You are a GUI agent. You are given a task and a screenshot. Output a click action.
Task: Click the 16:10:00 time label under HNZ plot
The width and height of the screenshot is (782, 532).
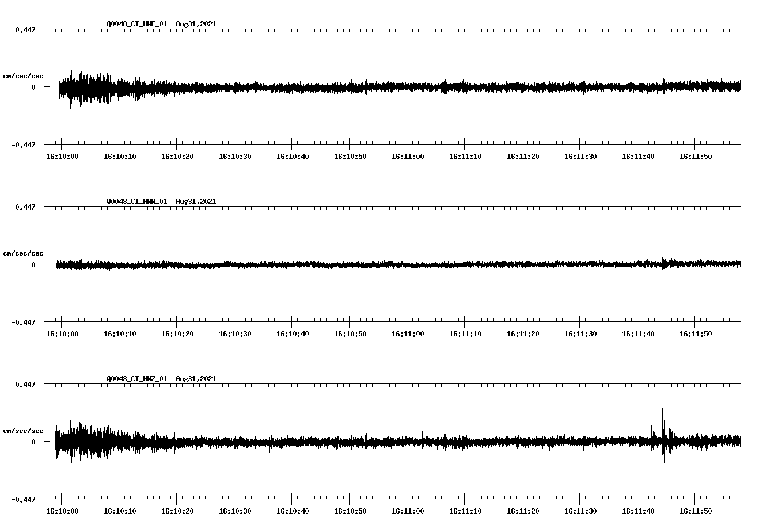coord(62,511)
